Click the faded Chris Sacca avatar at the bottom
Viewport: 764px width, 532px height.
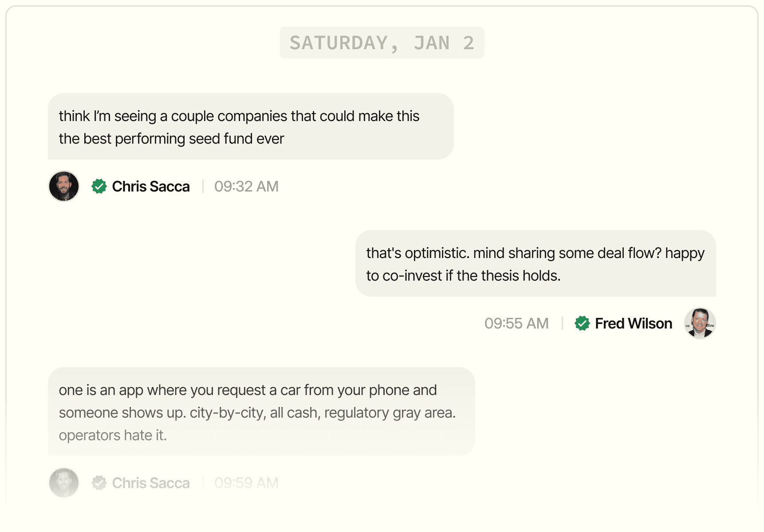pyautogui.click(x=64, y=483)
